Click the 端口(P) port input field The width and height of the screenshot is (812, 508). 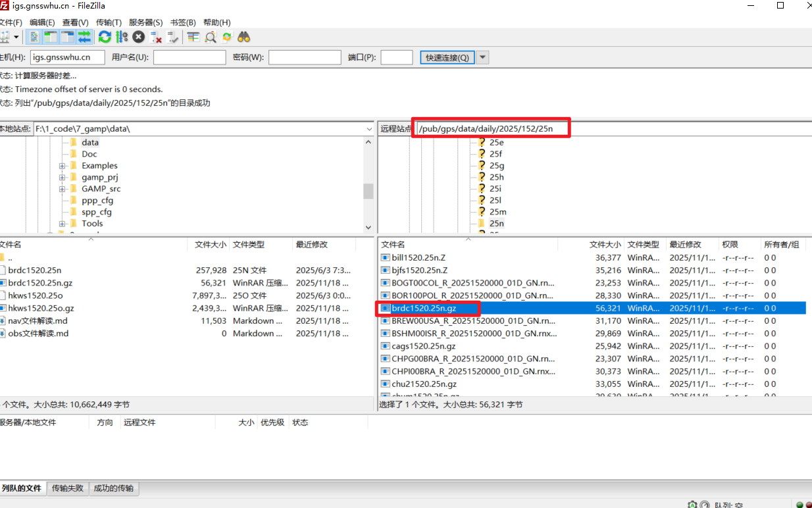coord(397,57)
